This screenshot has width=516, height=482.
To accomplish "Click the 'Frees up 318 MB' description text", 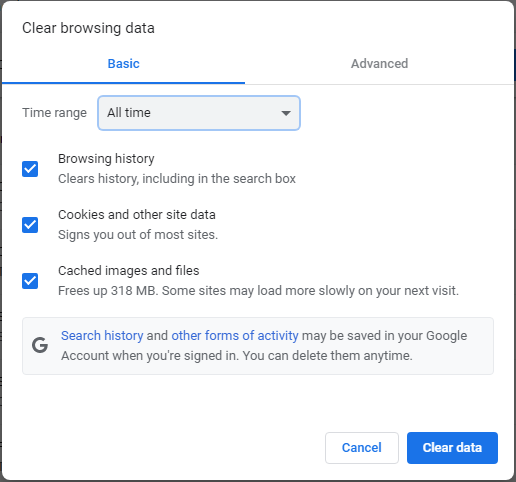I will pyautogui.click(x=258, y=291).
